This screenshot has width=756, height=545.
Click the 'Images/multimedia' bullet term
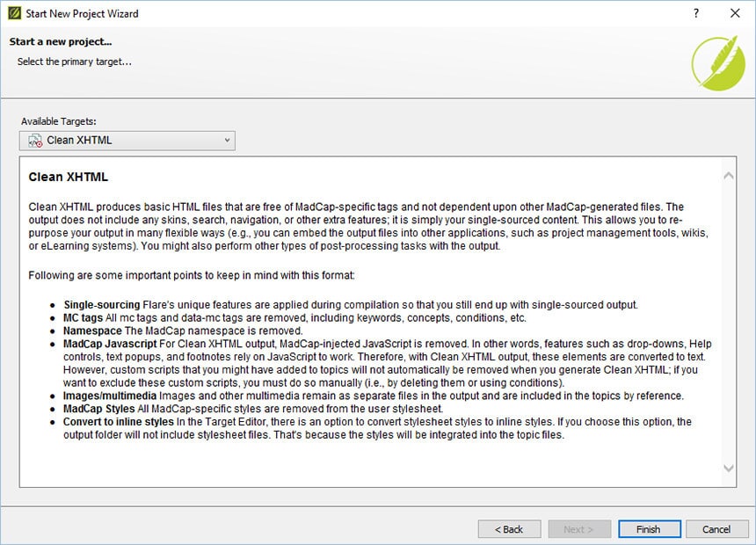[x=110, y=396]
